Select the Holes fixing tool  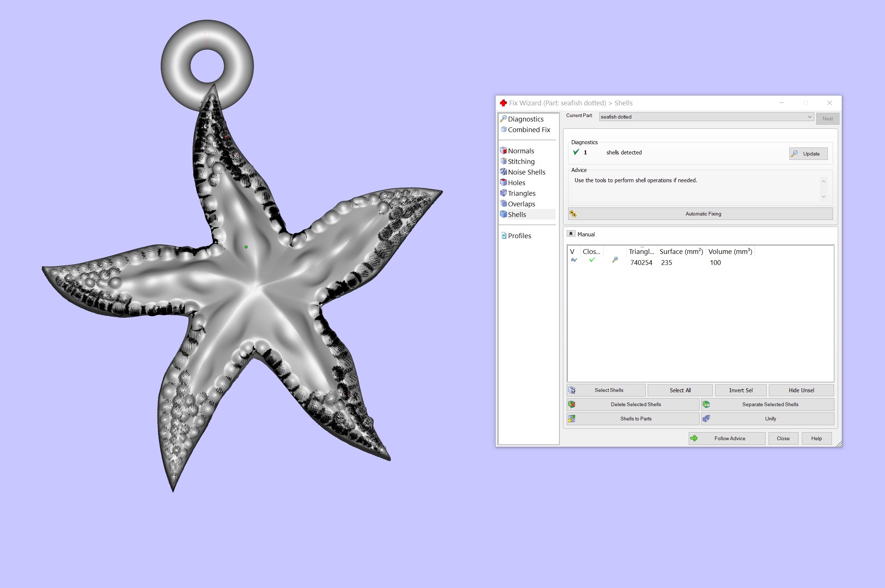click(x=516, y=183)
